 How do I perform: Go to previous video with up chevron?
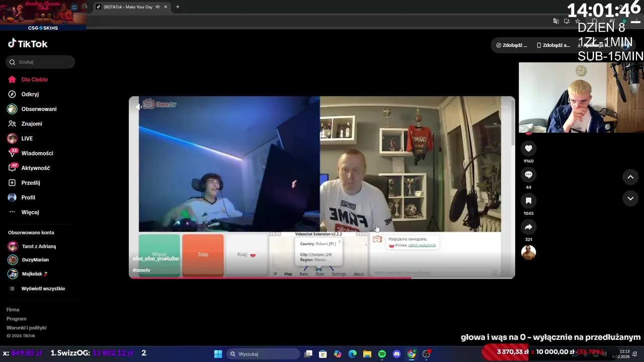(x=630, y=177)
